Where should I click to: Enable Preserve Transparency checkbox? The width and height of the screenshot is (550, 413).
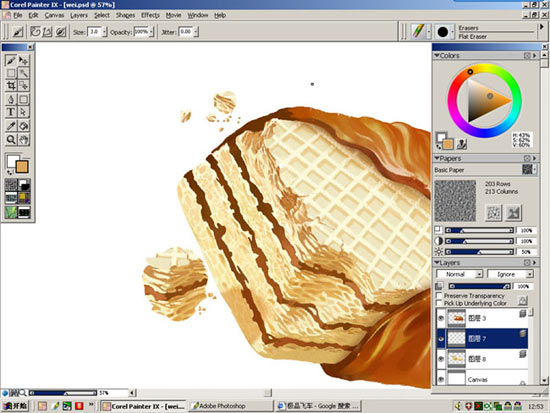[438, 295]
